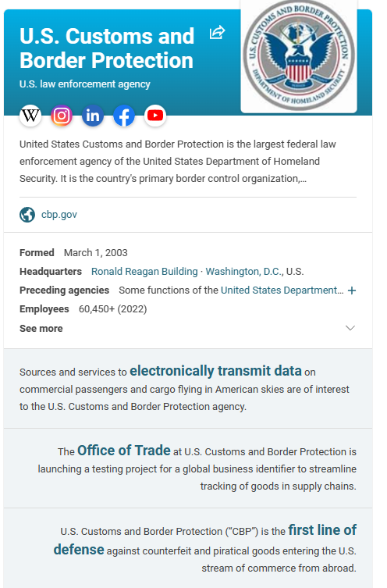Screen dimensions: 387x588
Task: Open the first line of defense snippet
Action: pos(205,540)
